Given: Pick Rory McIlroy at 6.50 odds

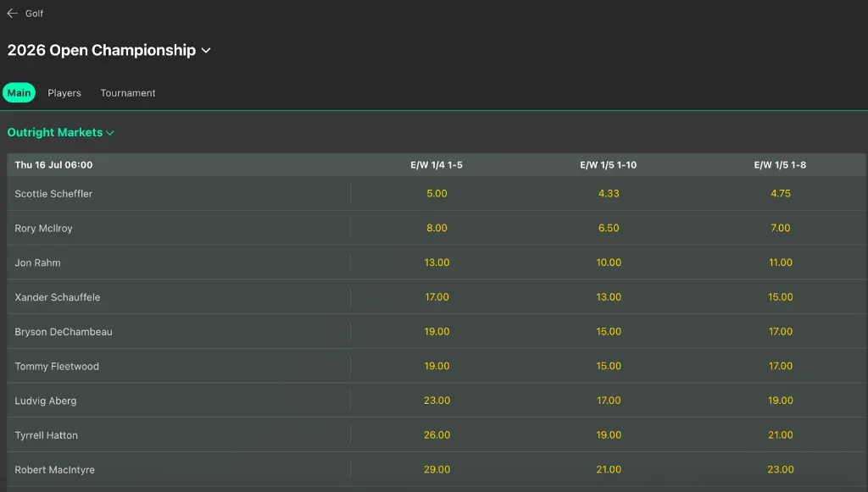Looking at the screenshot, I should tap(609, 228).
